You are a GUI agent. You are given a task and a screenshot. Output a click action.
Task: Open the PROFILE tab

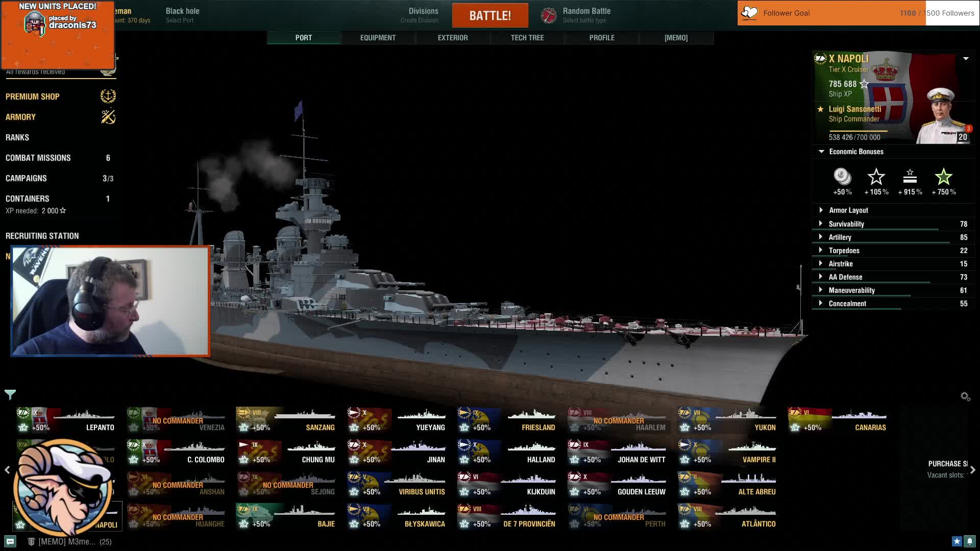pos(602,38)
